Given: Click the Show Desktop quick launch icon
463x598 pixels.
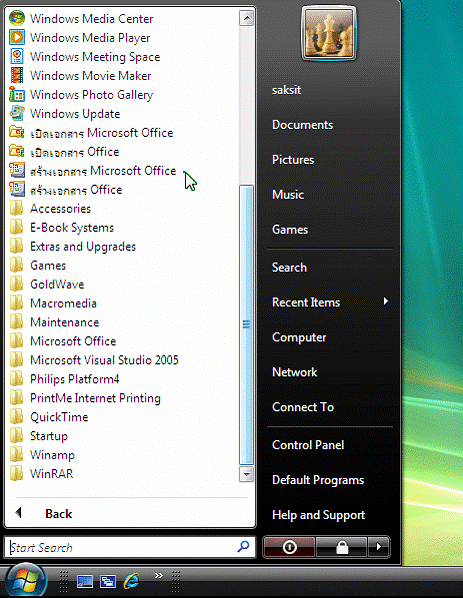Looking at the screenshot, I should [85, 582].
